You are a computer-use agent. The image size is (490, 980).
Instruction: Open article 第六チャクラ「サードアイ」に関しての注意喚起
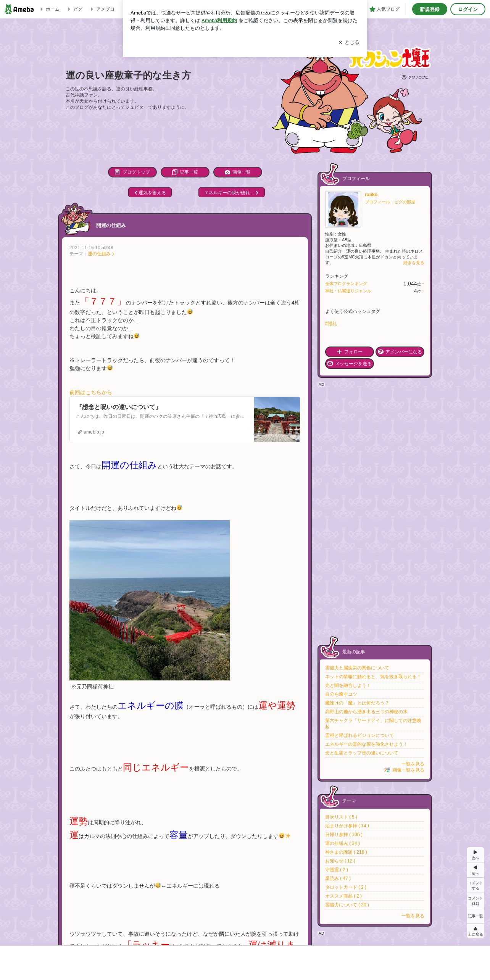click(x=373, y=724)
